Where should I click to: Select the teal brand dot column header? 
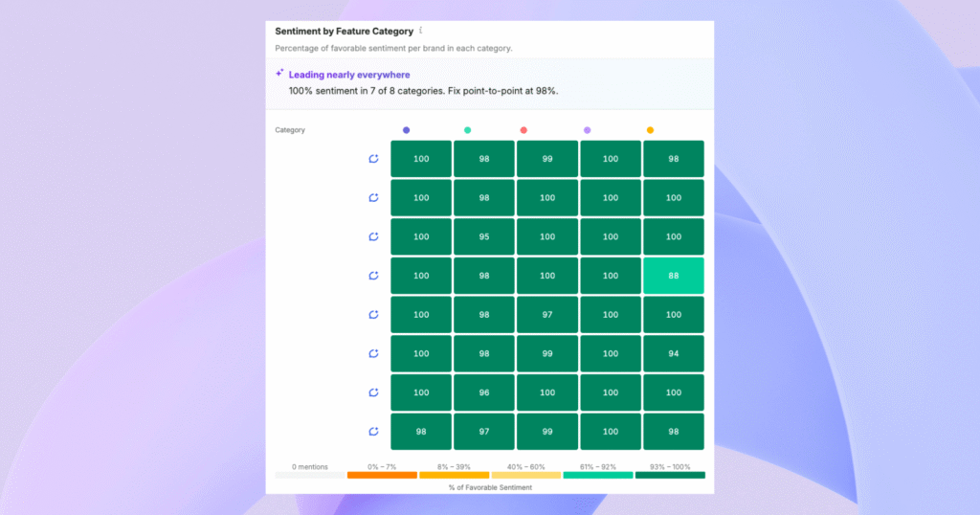click(x=467, y=130)
